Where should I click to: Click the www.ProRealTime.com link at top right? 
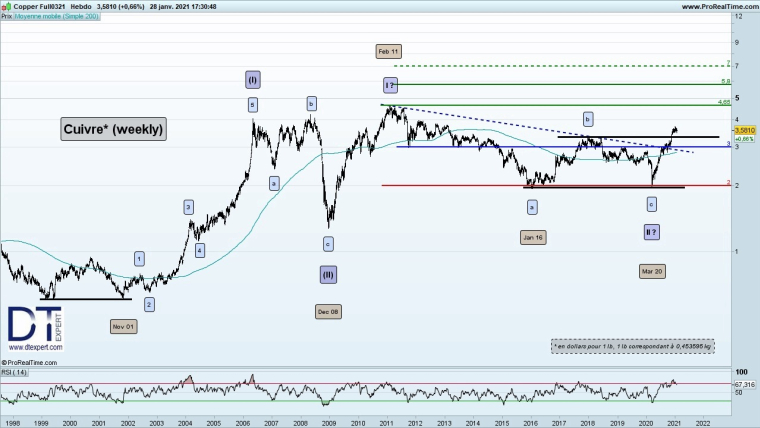tap(718, 6)
